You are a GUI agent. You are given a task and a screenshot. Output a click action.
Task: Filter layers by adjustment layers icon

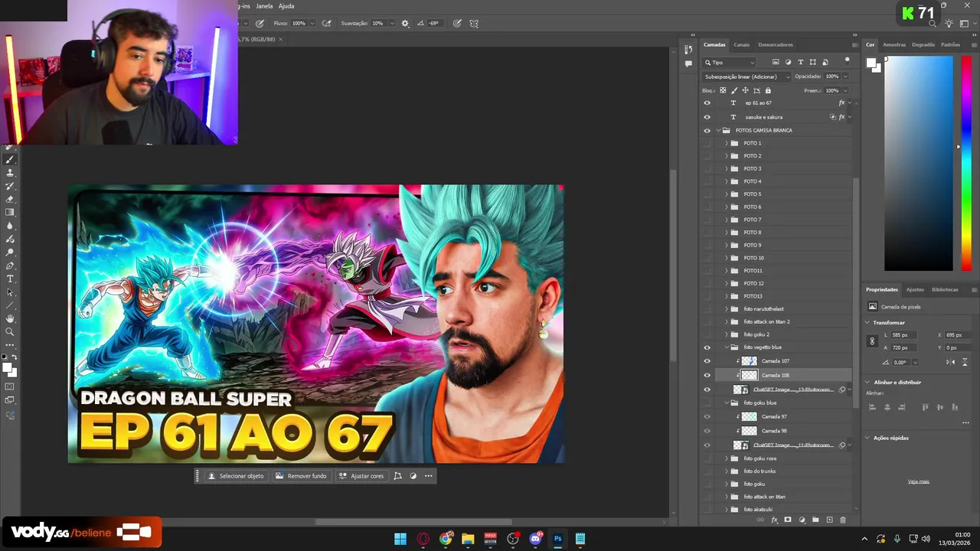point(788,62)
